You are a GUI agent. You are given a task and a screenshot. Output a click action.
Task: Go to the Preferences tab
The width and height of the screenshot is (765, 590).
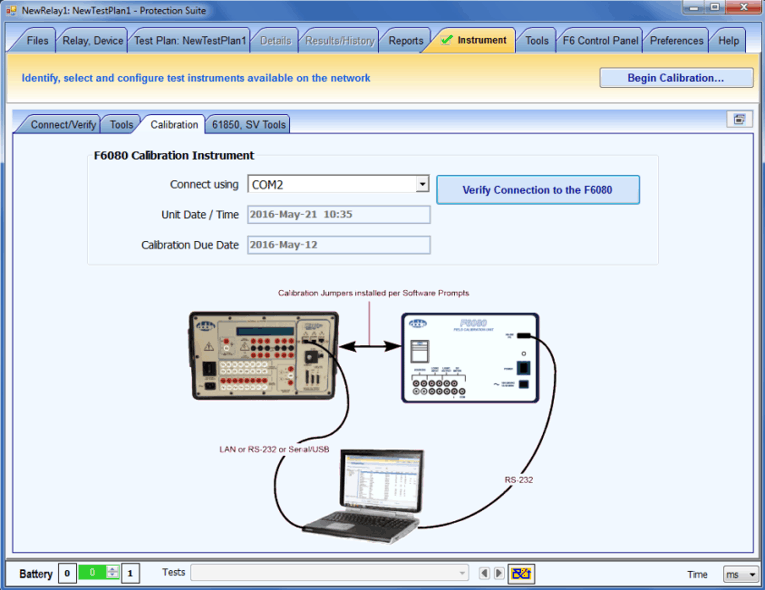pos(676,41)
